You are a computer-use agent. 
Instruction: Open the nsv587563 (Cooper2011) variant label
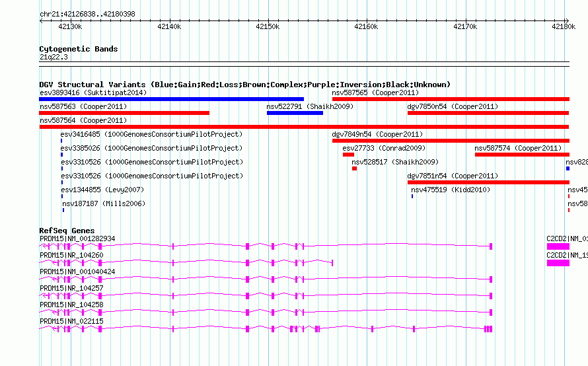(83, 106)
